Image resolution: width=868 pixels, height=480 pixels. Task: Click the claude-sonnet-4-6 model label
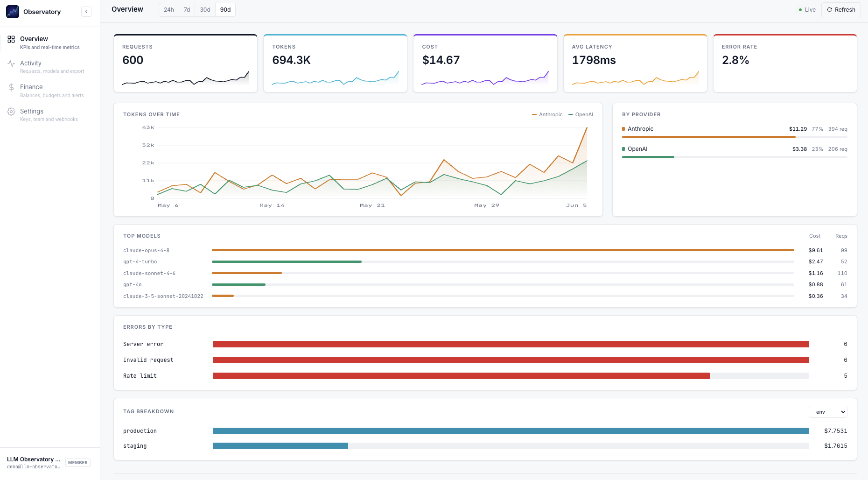(x=149, y=274)
